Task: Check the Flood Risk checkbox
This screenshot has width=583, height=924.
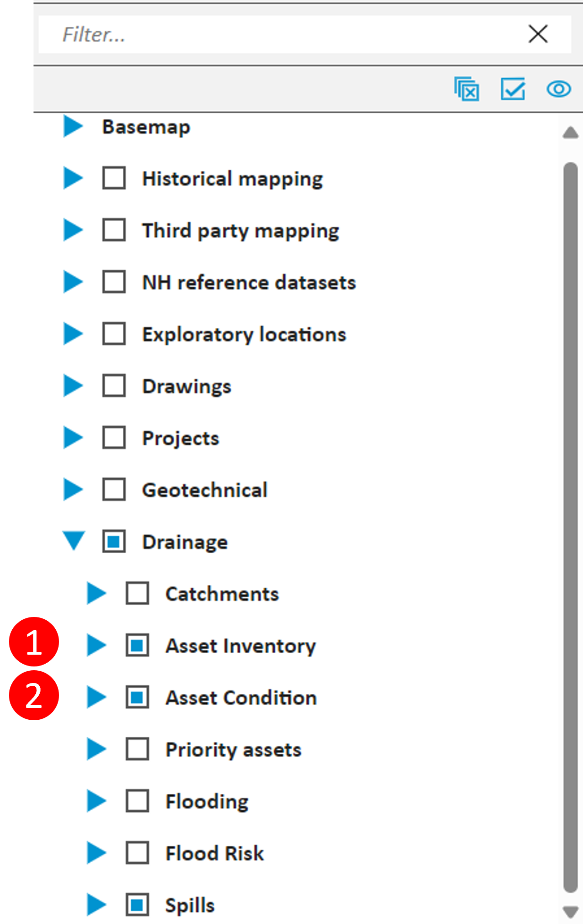Action: coord(137,852)
